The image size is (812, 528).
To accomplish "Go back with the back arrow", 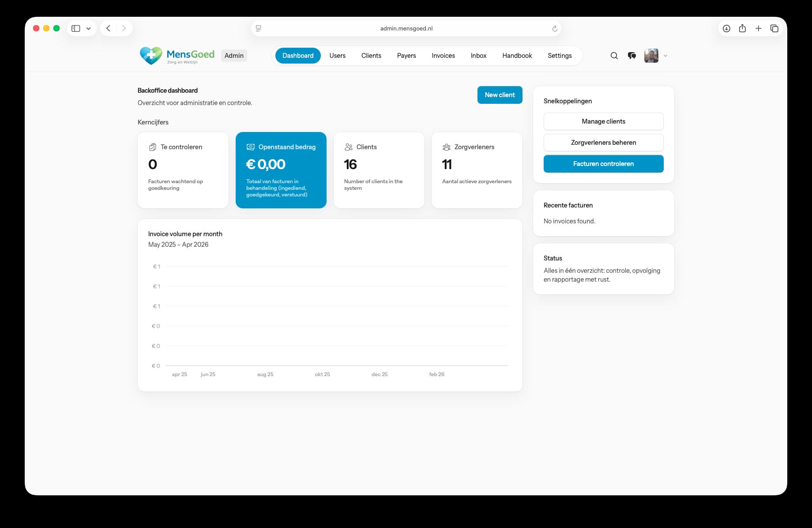I will coord(109,28).
